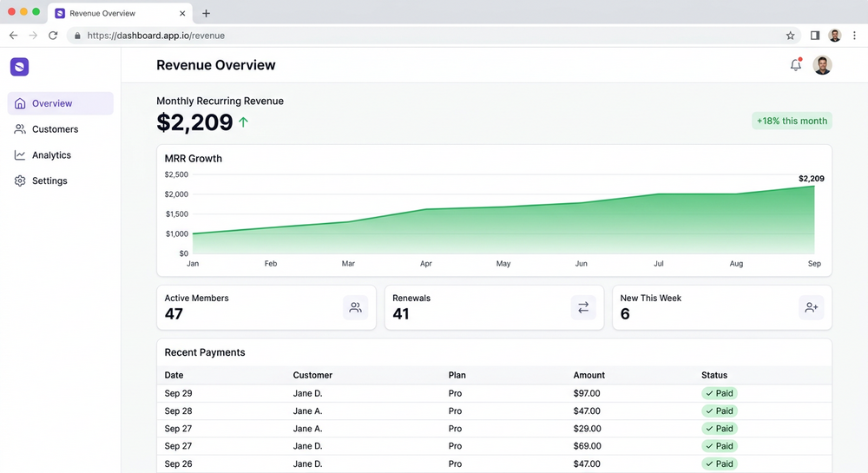
Task: Click the Date column header
Action: pyautogui.click(x=174, y=375)
